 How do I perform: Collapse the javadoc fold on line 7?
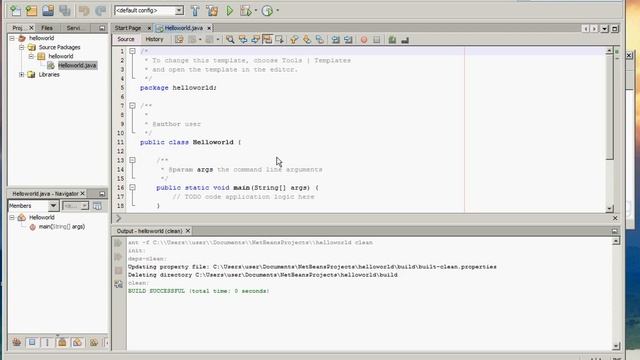(132, 106)
